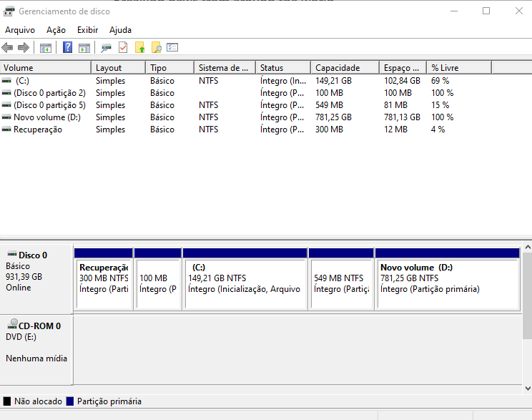Sort by the Tipo column header
The height and width of the screenshot is (420, 532).
[170, 68]
